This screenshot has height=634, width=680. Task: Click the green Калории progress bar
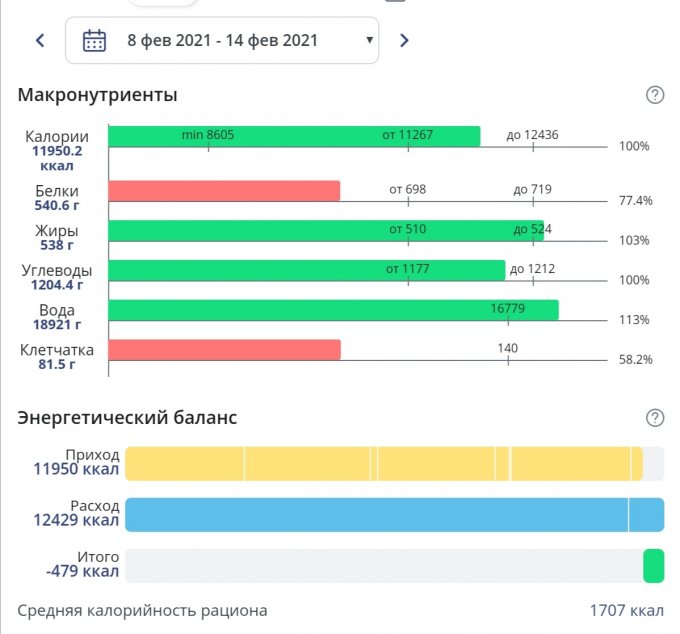(293, 137)
